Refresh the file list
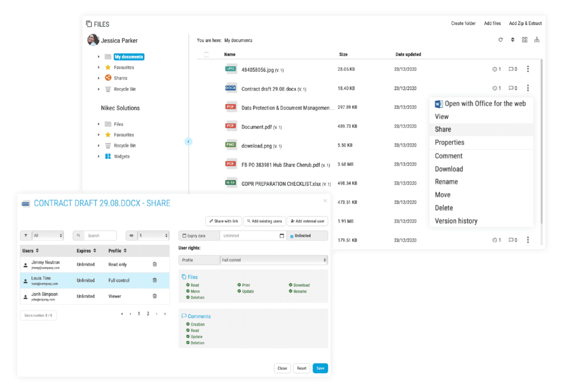566x392 pixels. click(x=500, y=40)
